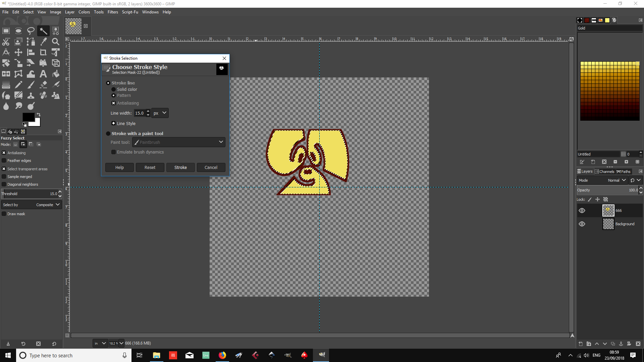Select the Text tool
644x362 pixels.
43,74
